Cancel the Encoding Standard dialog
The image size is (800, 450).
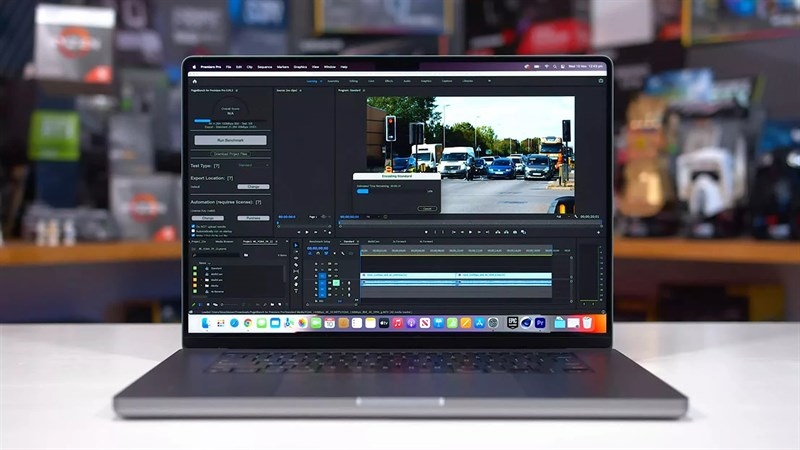click(x=428, y=208)
